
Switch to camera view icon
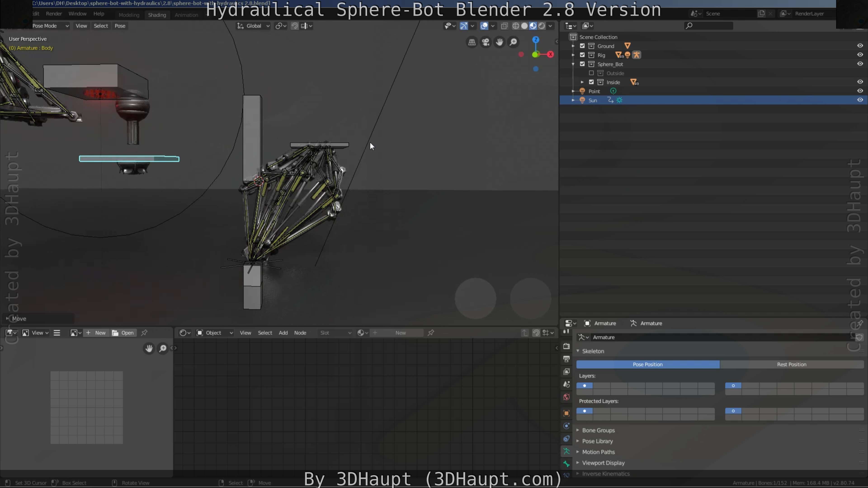[486, 42]
